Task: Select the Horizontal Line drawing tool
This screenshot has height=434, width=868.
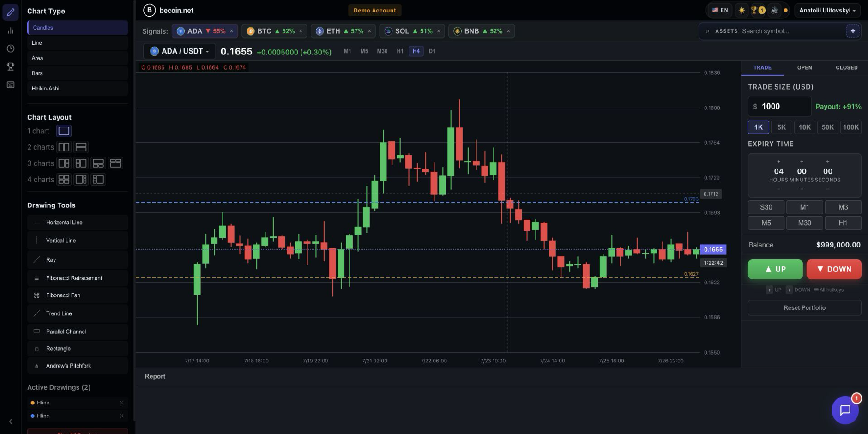Action: click(78, 223)
